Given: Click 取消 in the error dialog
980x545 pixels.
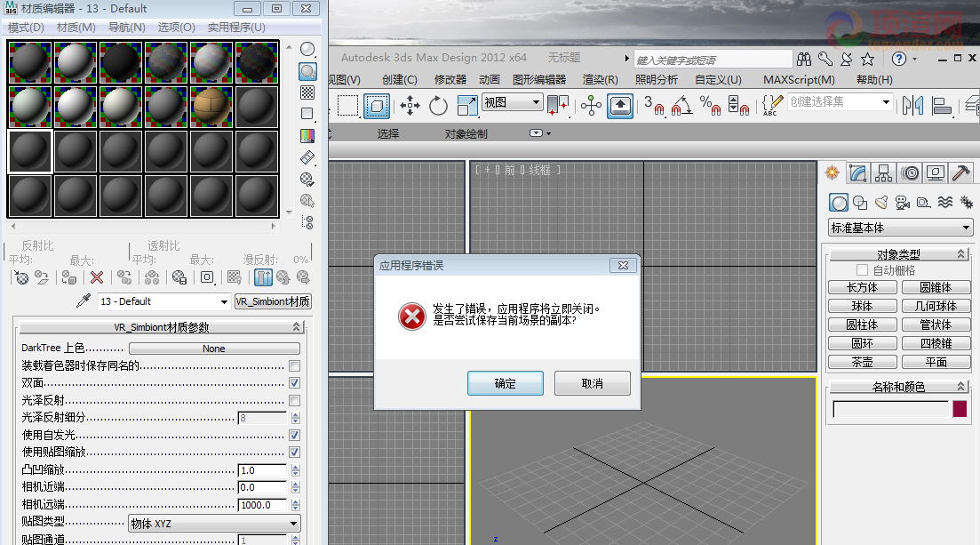Looking at the screenshot, I should [592, 383].
